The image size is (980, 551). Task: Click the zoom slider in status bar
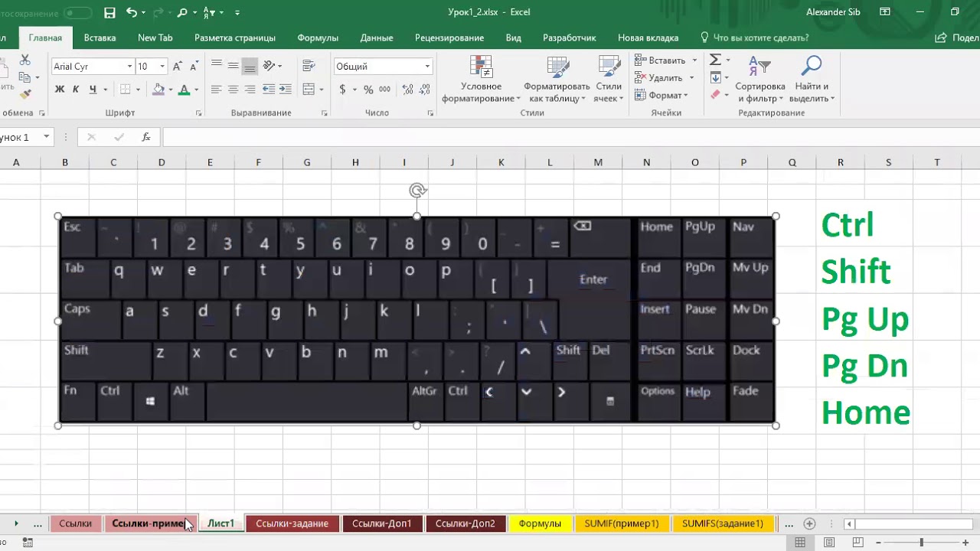coord(922,543)
